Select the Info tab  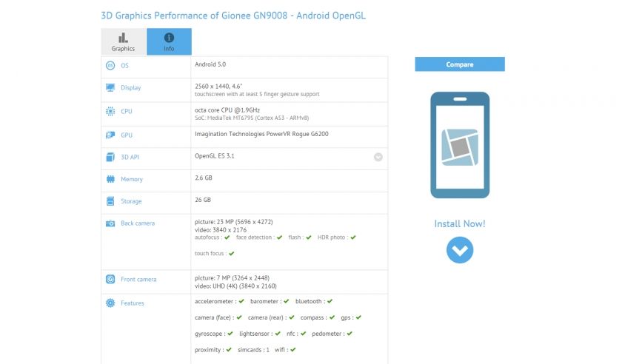[169, 41]
